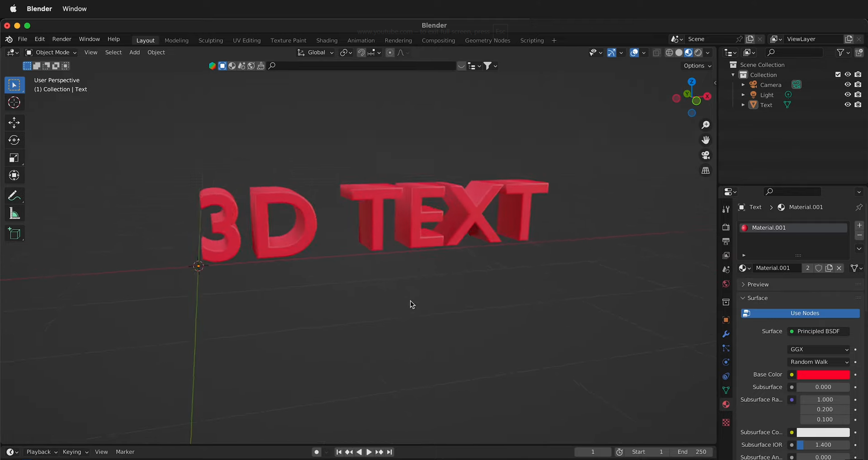
Task: Click the Principled BSDF surface shader button
Action: click(818, 331)
